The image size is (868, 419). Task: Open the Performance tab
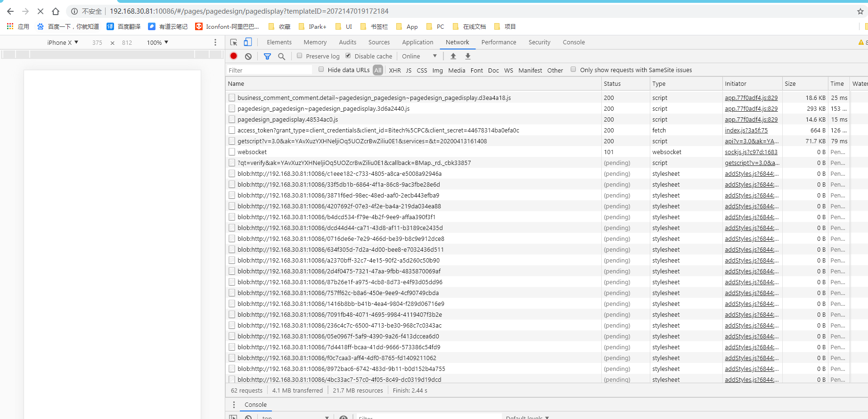tap(499, 42)
